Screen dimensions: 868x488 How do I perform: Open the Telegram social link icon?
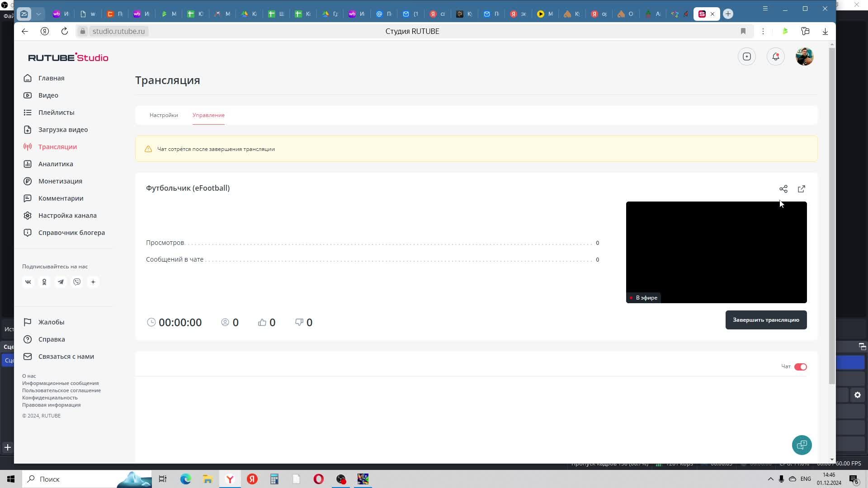(x=61, y=282)
